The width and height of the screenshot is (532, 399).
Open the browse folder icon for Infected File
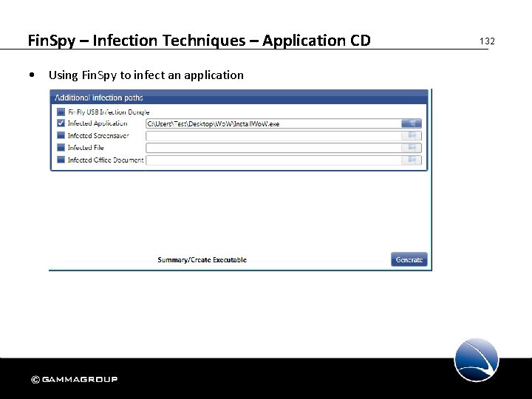(412, 148)
